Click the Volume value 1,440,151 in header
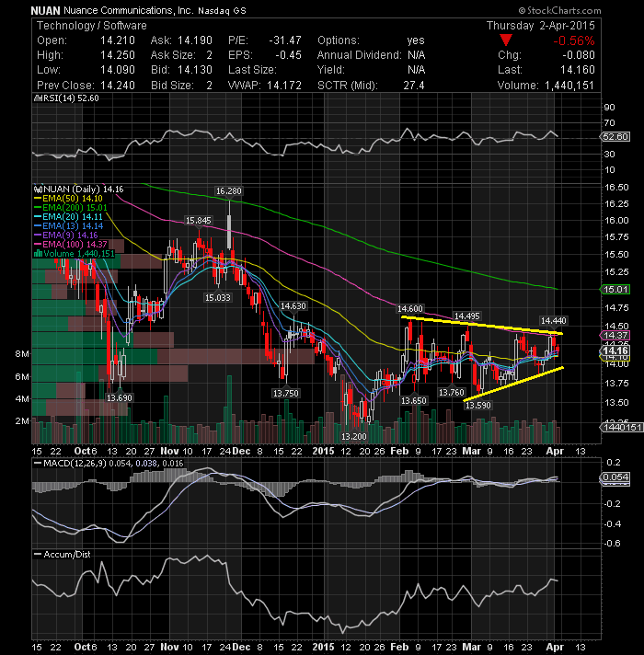Screen dimensions: 644x655 pyautogui.click(x=569, y=86)
